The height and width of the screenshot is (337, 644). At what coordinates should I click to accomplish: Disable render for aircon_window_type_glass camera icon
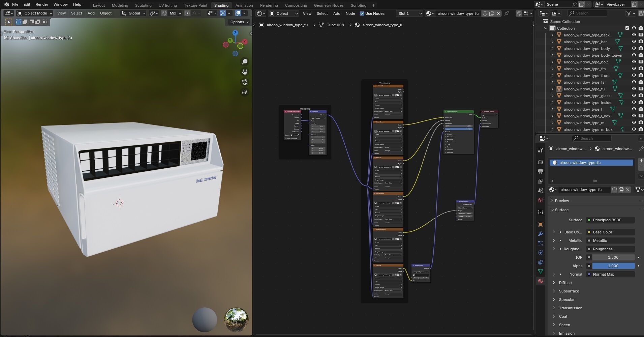(641, 96)
